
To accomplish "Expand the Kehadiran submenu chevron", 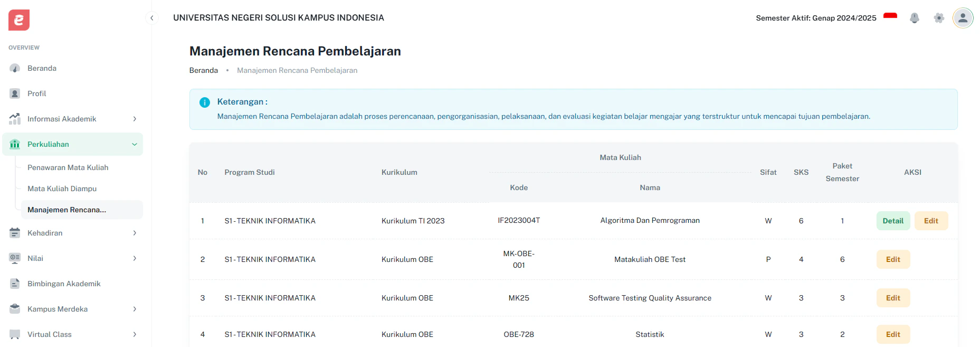I will click(135, 233).
